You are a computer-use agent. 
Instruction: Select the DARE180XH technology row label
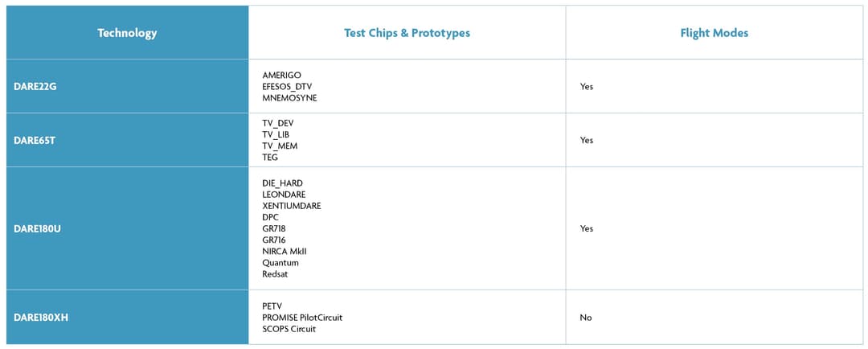tap(41, 318)
